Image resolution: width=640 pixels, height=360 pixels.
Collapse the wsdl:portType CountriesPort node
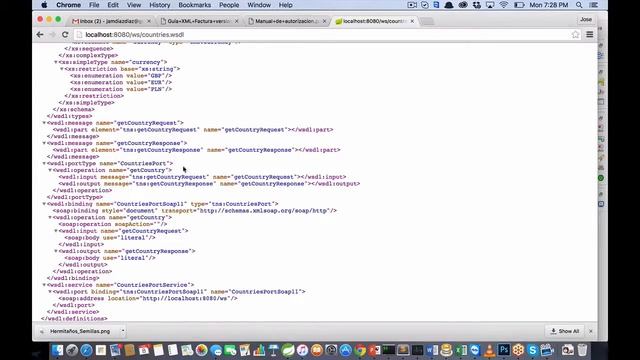click(x=44, y=163)
